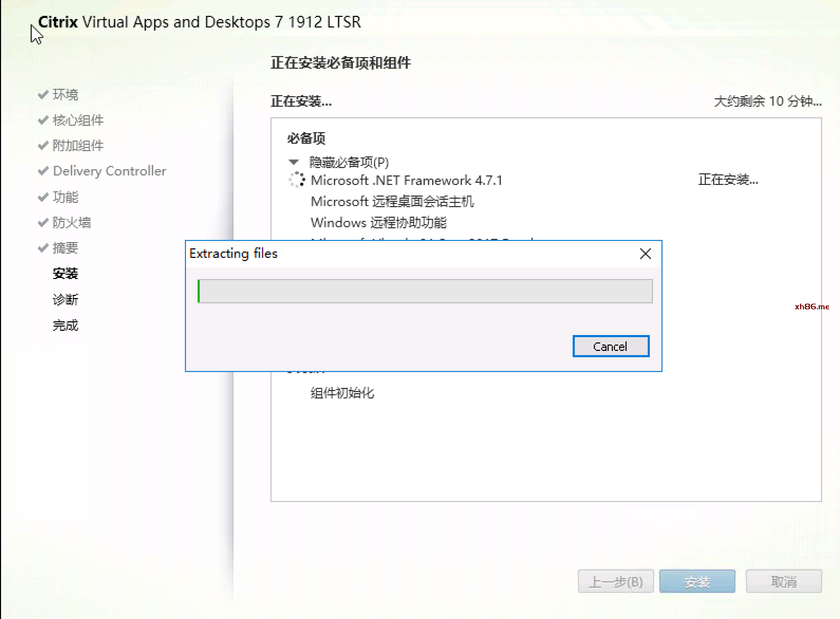Select the 安装 step in sidebar

click(x=65, y=273)
